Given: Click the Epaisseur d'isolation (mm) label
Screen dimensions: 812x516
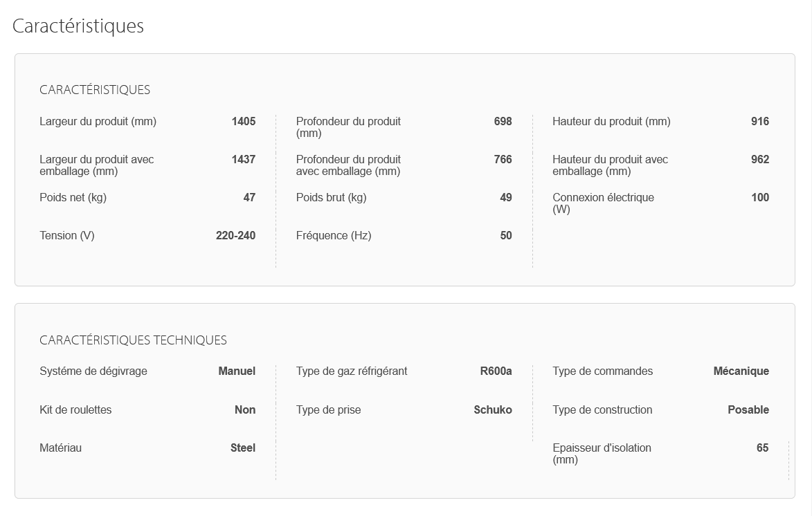Looking at the screenshot, I should (602, 454).
